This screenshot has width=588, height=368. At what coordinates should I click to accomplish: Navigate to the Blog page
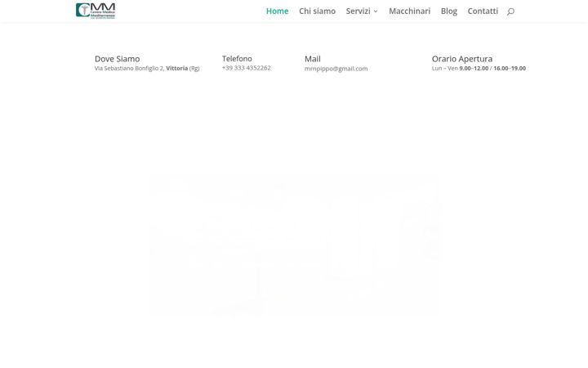449,11
